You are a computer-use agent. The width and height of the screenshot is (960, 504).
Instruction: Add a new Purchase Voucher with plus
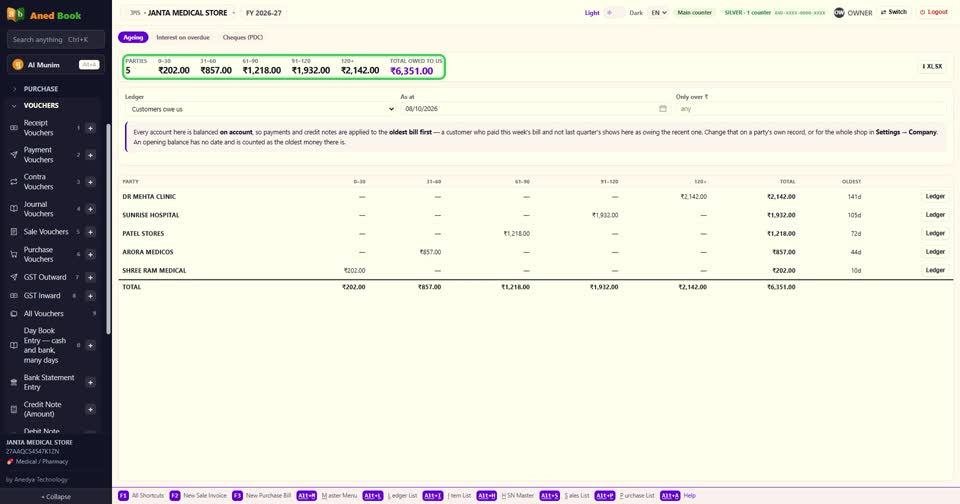click(90, 254)
